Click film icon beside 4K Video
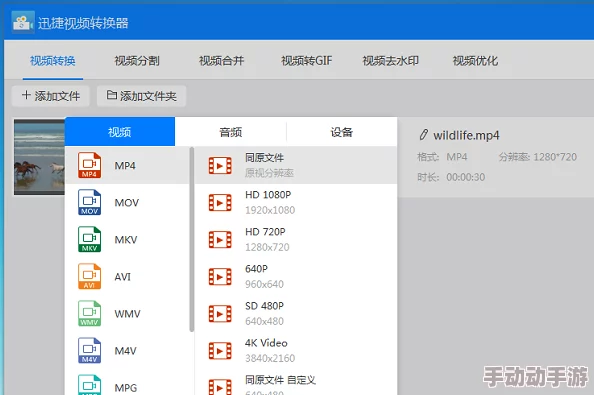Image resolution: width=594 pixels, height=395 pixels. point(220,351)
